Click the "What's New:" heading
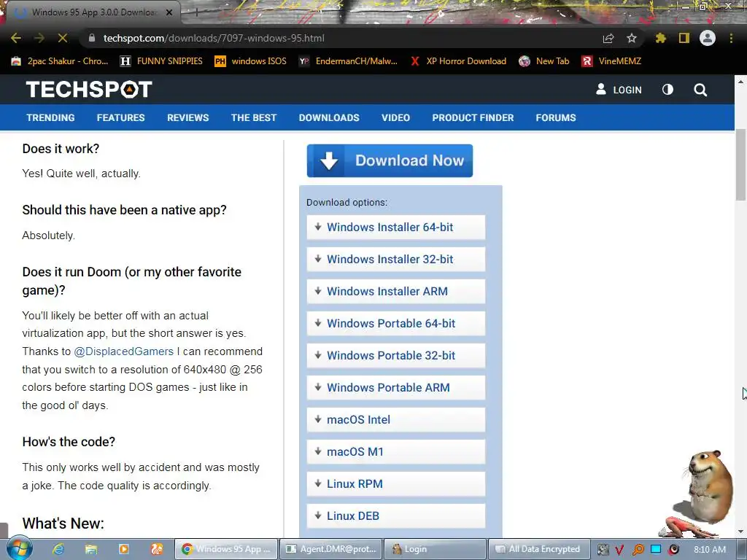747x560 pixels. click(x=63, y=524)
